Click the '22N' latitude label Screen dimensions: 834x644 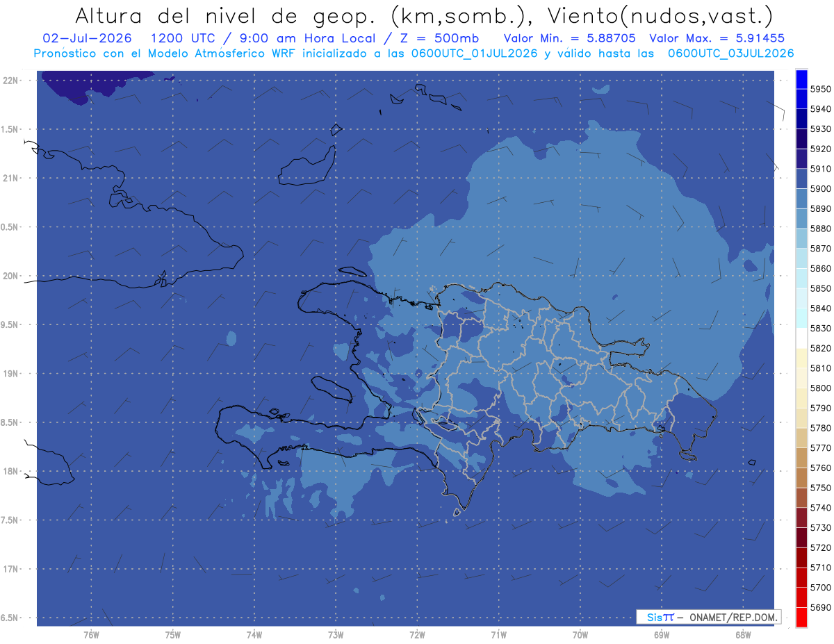10,80
